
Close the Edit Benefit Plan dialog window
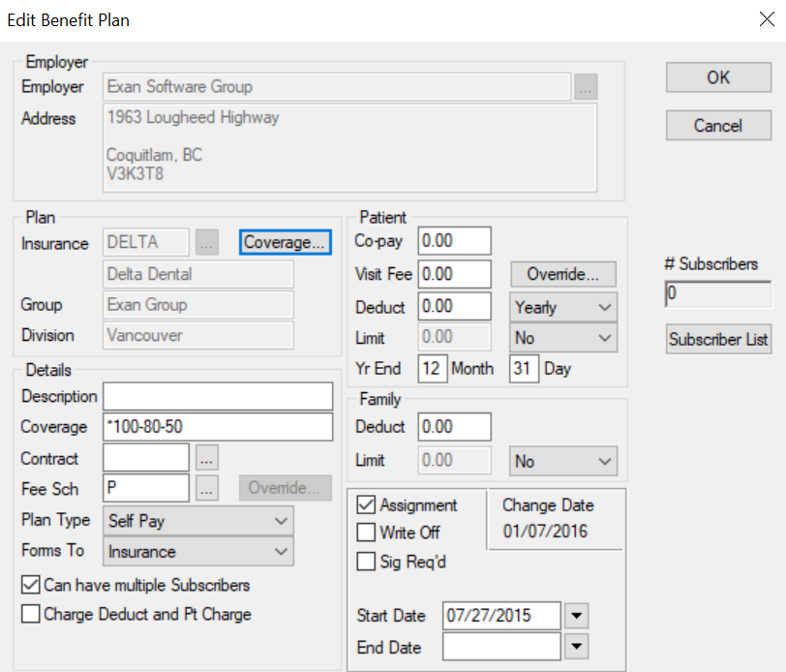(757, 19)
